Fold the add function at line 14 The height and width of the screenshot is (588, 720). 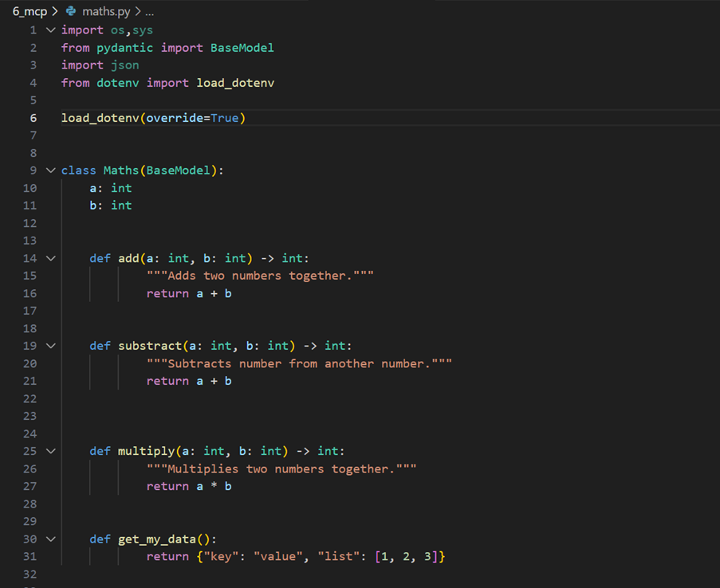click(51, 258)
